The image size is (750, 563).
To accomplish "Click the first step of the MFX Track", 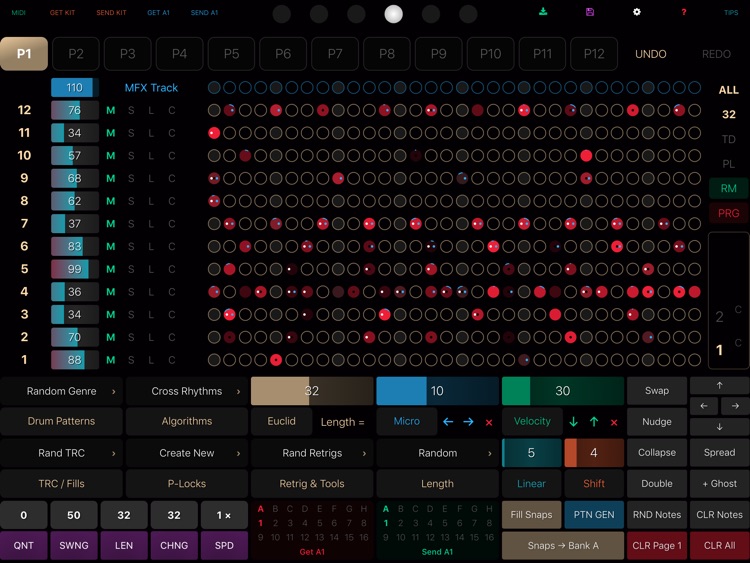I will [x=214, y=88].
